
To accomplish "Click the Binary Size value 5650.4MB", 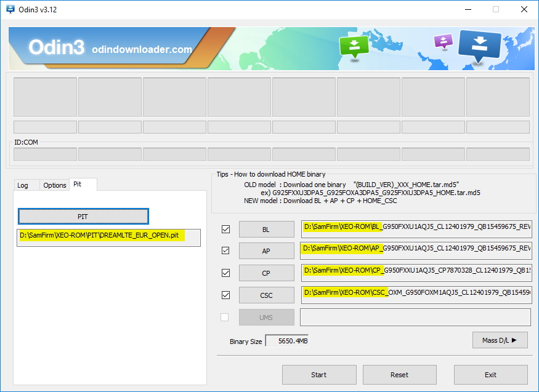I will pyautogui.click(x=287, y=341).
